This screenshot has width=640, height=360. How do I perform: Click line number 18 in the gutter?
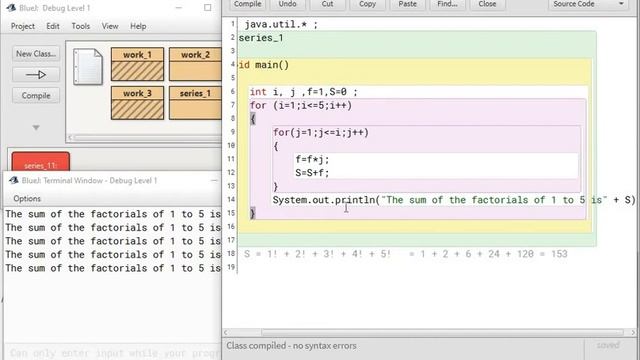coord(231,253)
